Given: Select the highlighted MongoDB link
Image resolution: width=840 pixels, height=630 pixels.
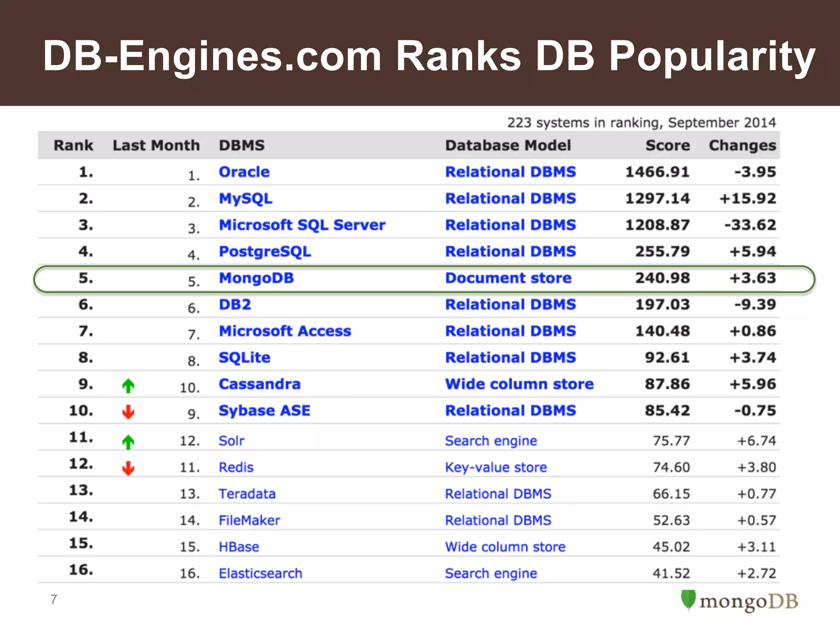Looking at the screenshot, I should point(256,278).
